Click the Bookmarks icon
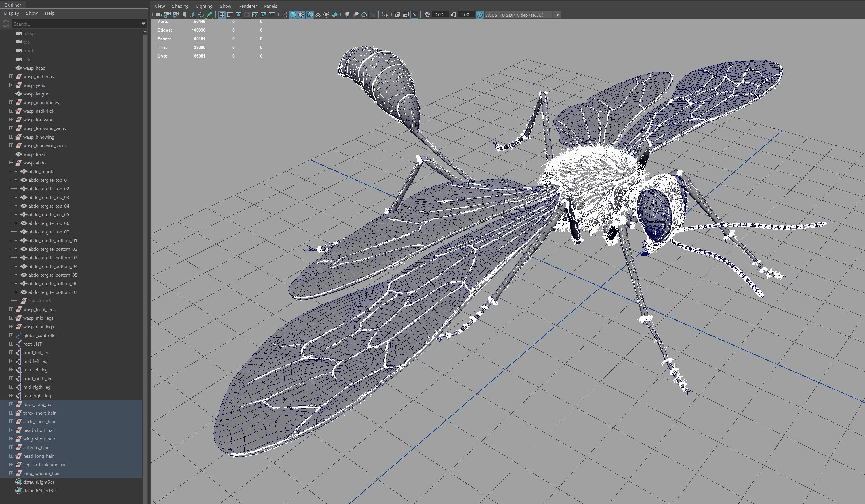Image resolution: width=865 pixels, height=504 pixels. click(184, 15)
